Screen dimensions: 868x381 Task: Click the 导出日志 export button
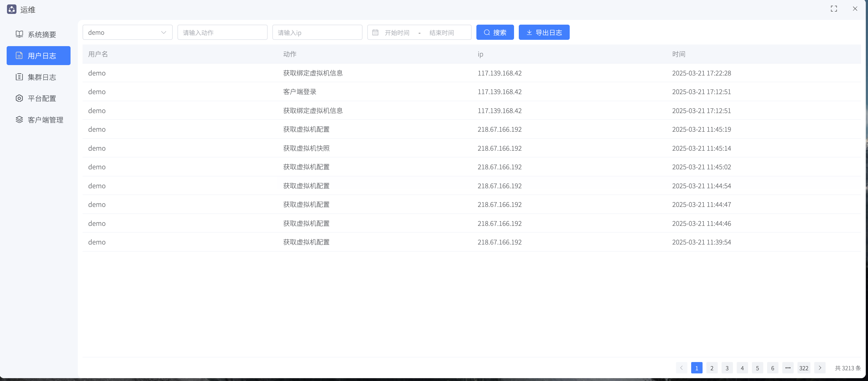544,32
